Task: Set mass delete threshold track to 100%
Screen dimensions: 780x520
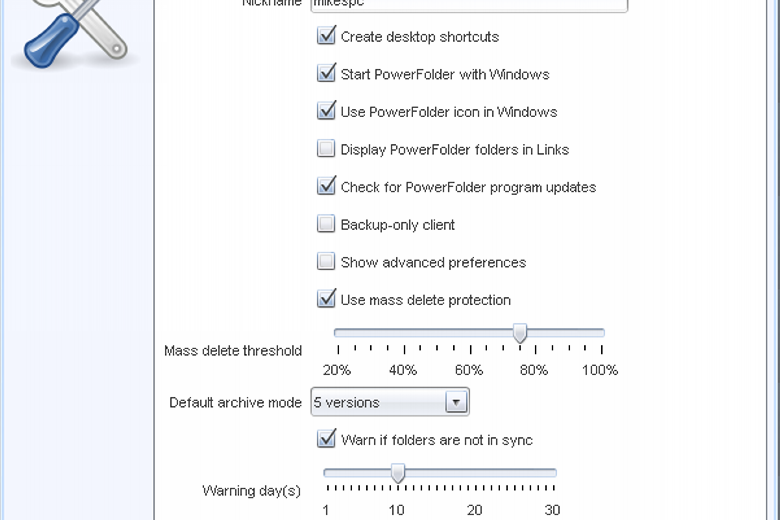Action: (602, 332)
